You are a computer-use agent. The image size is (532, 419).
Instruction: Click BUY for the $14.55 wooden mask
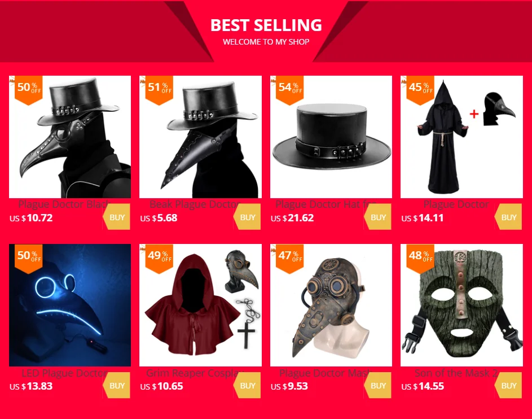pos(509,385)
